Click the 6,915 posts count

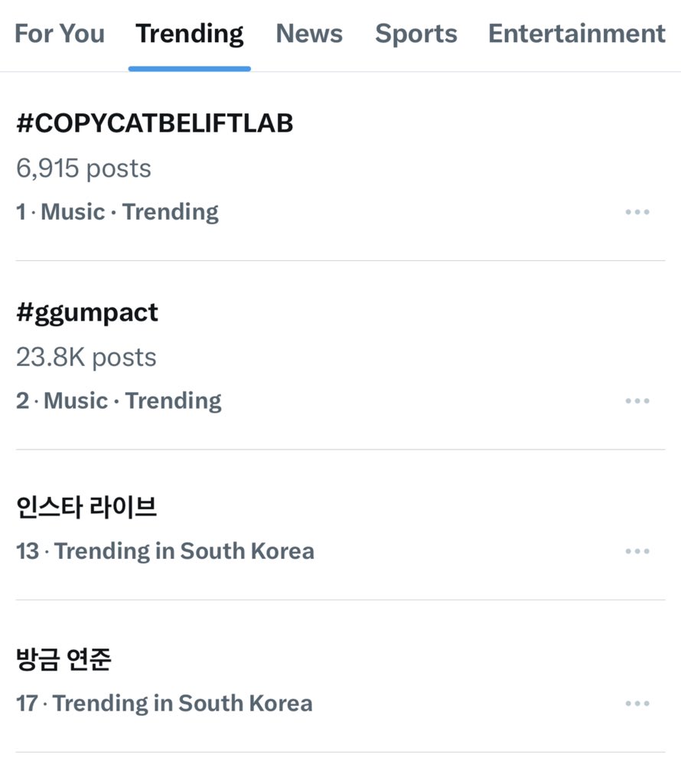83,168
